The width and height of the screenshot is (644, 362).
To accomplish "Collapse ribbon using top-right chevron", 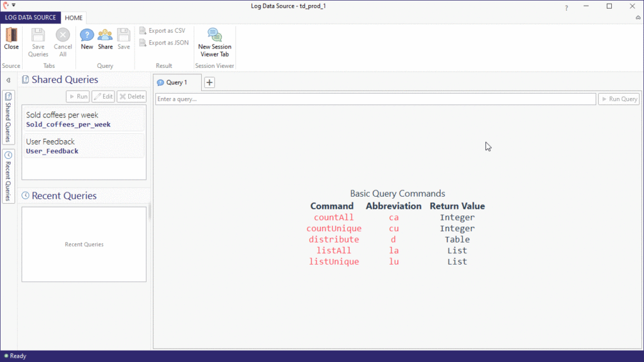I will click(x=638, y=18).
